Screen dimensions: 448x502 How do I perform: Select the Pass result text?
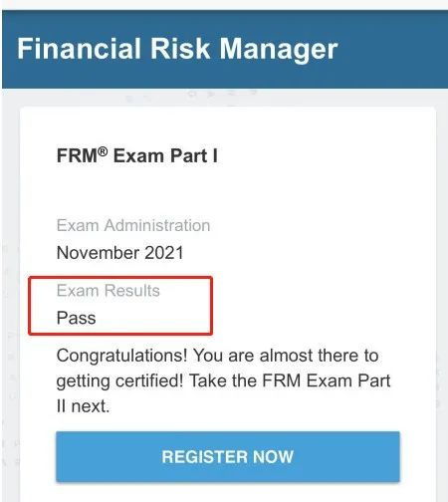coord(77,318)
